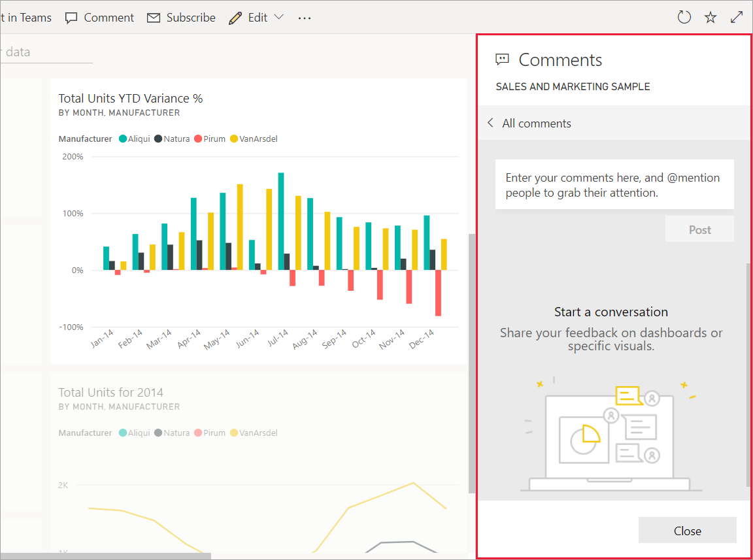Click the Comment speech bubble icon
Image resolution: width=753 pixels, height=560 pixels.
tap(72, 17)
